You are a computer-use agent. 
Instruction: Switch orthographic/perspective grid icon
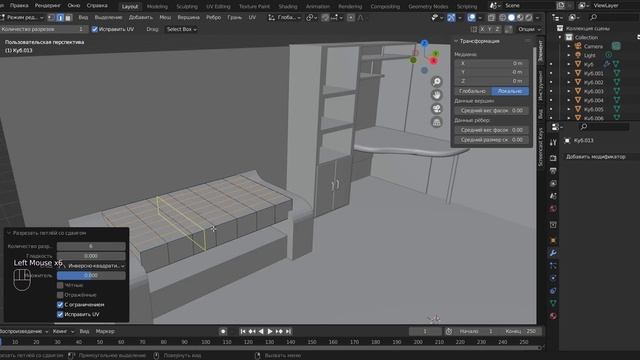436,122
